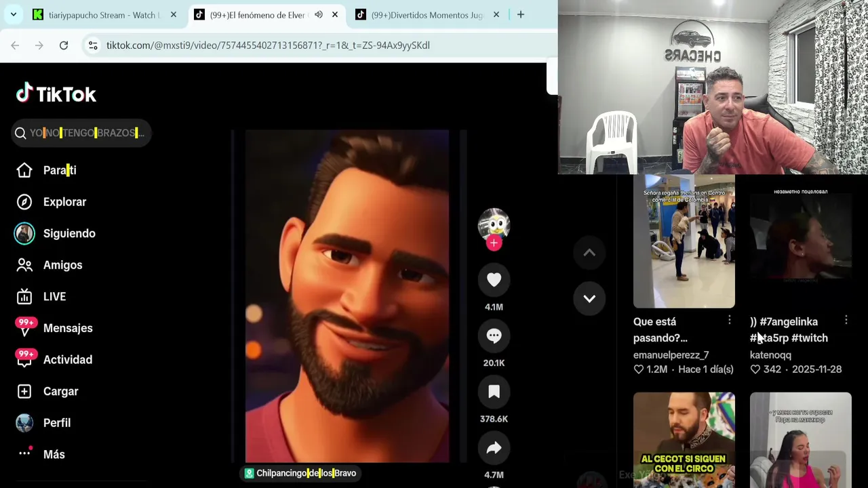Close the tiariypapucho Stream tab

pos(174,15)
